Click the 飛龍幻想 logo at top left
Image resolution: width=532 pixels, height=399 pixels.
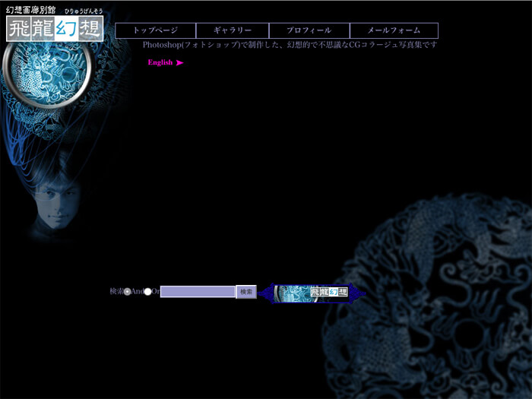(x=53, y=29)
